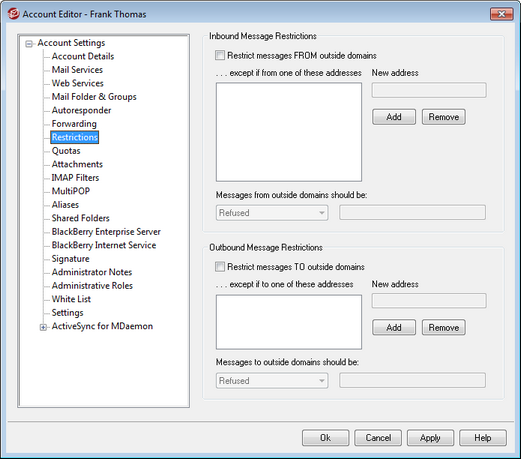Collapse the Account Settings tree node

[x=29, y=44]
